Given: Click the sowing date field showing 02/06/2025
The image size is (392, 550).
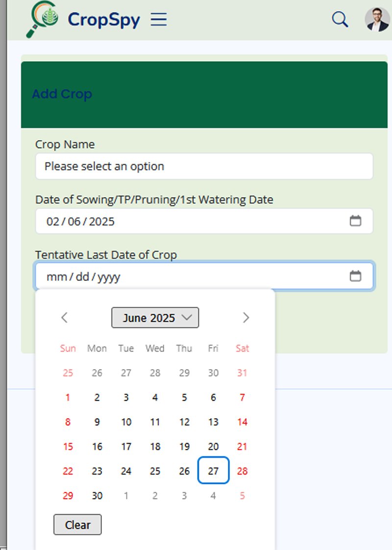Looking at the screenshot, I should (x=186, y=222).
